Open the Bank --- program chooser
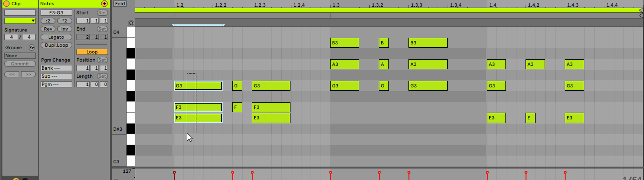 tap(56, 68)
